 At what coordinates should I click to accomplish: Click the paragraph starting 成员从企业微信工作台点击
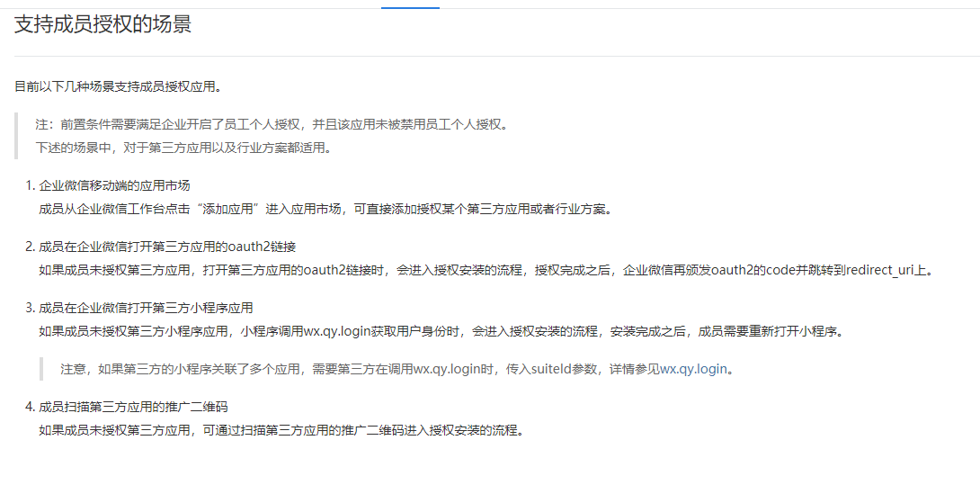coord(325,209)
